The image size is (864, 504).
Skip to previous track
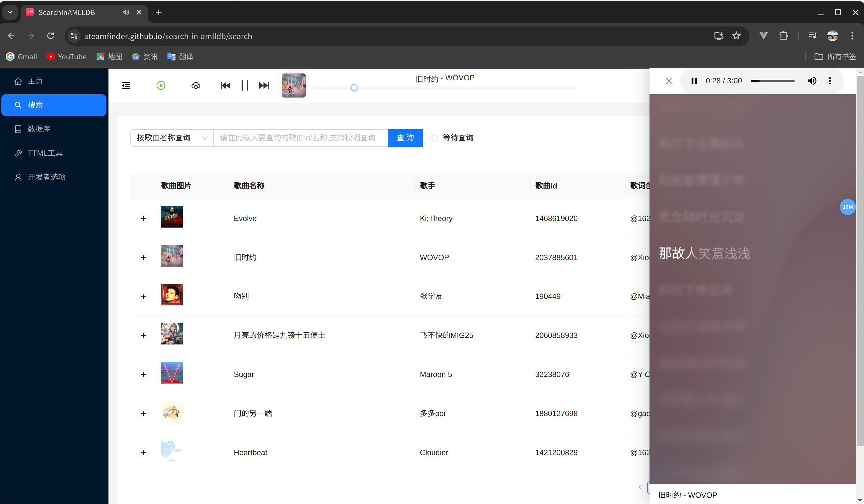tap(225, 86)
